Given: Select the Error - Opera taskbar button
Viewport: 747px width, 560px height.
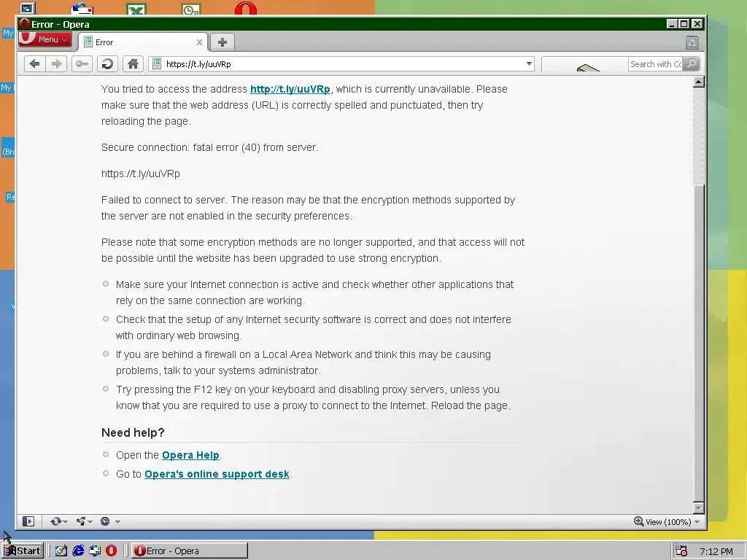Looking at the screenshot, I should 190,551.
